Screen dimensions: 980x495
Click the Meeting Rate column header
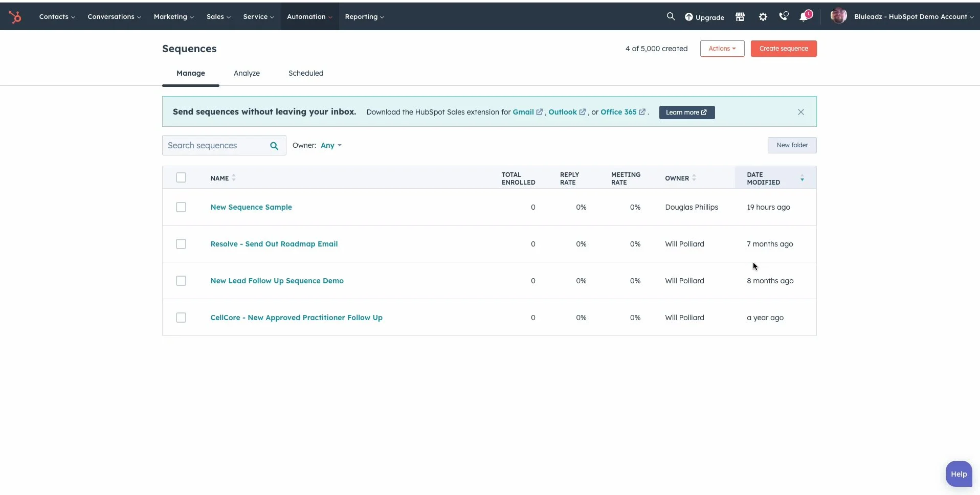point(626,178)
